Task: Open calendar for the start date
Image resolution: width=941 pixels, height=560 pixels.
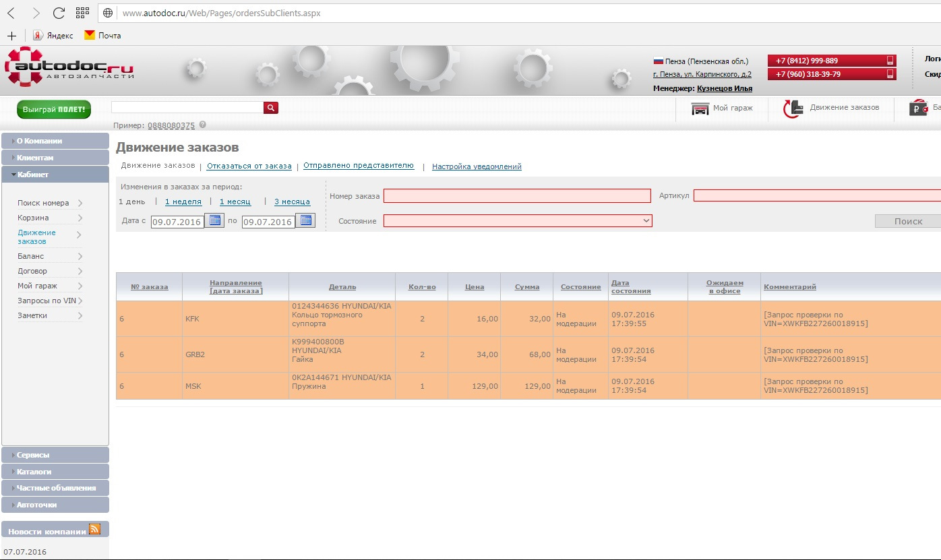Action: point(214,220)
